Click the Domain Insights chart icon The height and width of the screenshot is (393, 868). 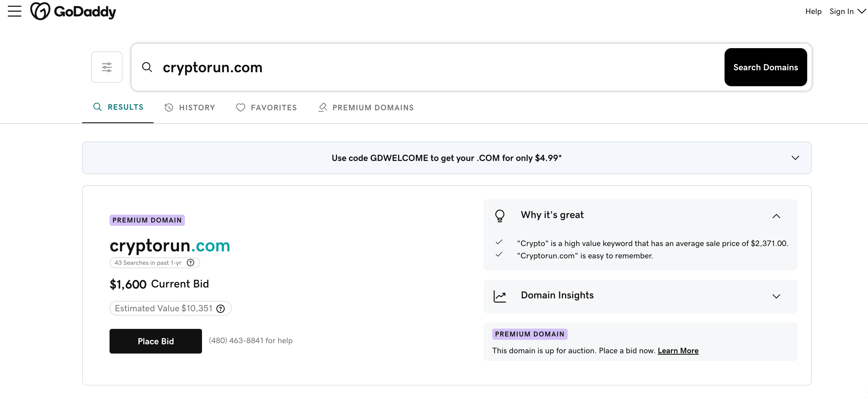tap(500, 296)
